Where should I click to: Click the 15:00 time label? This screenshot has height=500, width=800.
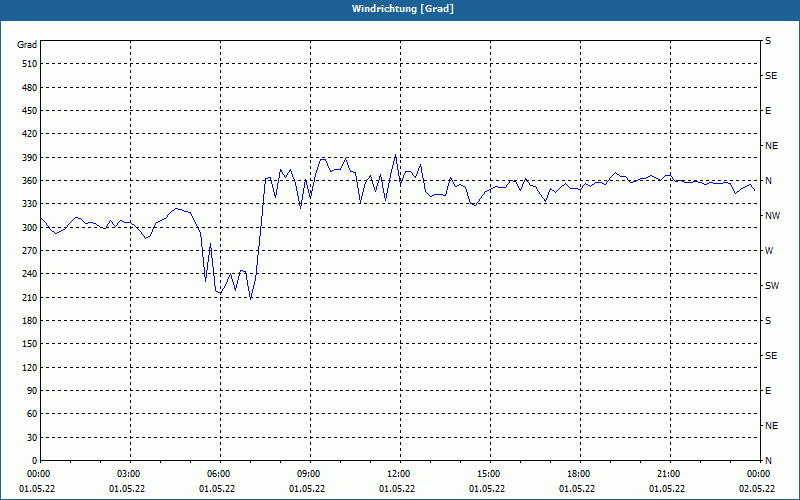click(x=491, y=474)
